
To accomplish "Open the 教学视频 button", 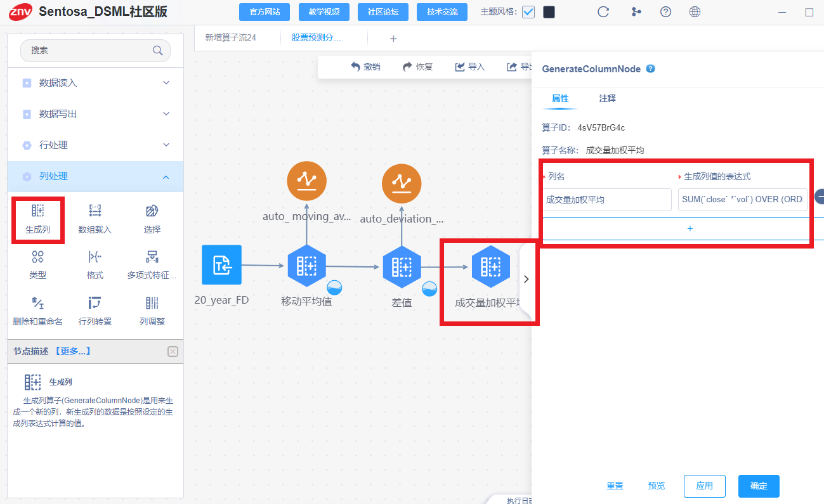I will (x=324, y=12).
